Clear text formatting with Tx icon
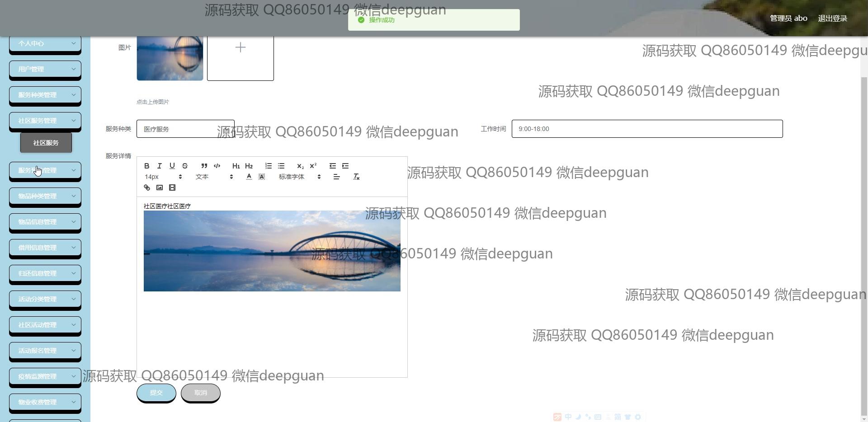868x422 pixels. [x=356, y=177]
